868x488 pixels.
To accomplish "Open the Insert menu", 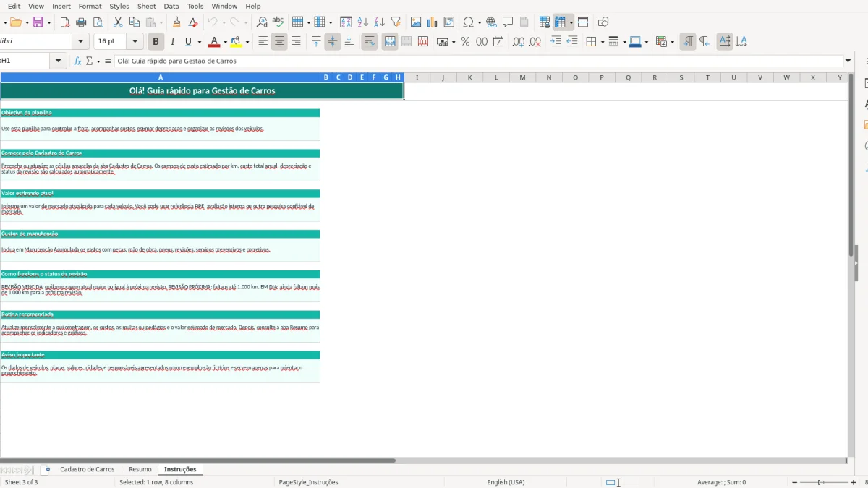I will [x=61, y=6].
